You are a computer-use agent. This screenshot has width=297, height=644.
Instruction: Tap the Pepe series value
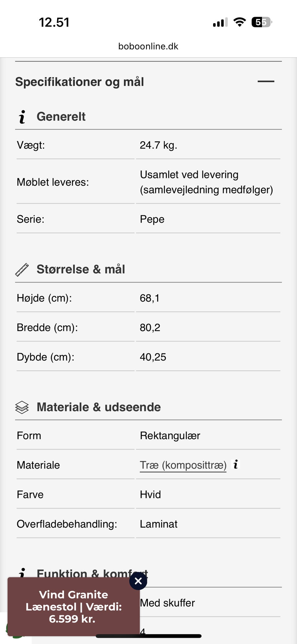(x=152, y=219)
